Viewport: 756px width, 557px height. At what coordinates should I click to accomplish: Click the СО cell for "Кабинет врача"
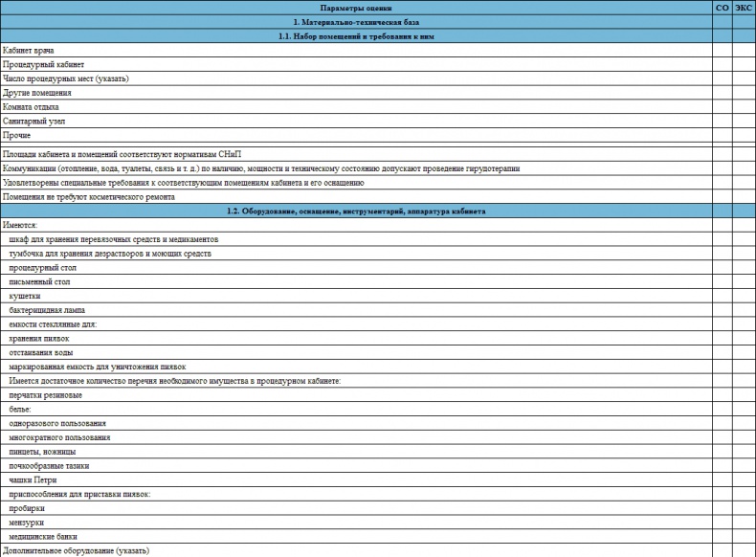pos(723,50)
